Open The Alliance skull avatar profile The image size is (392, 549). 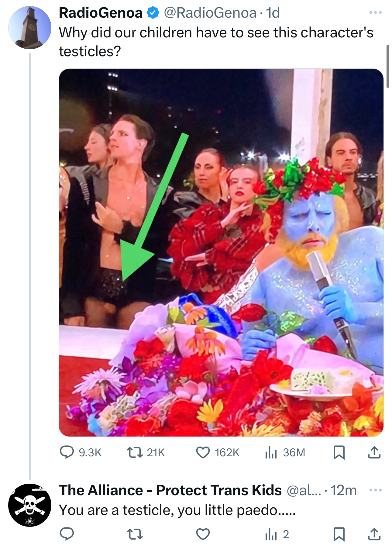30,505
